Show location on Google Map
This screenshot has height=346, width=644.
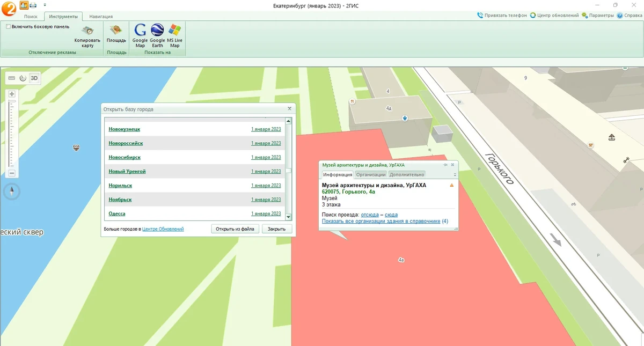(140, 36)
